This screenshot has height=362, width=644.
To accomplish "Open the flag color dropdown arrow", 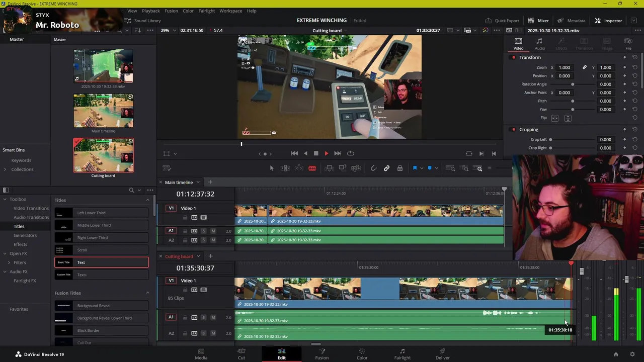I will tap(422, 168).
